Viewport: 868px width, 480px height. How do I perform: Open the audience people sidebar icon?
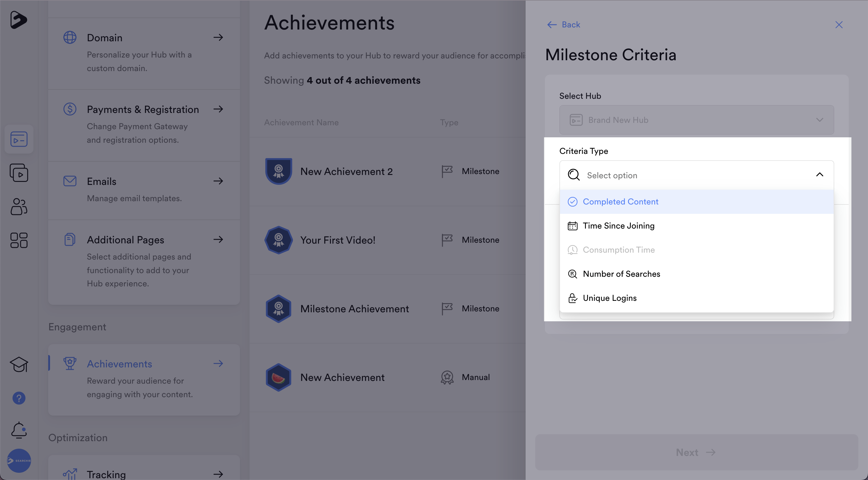[19, 206]
